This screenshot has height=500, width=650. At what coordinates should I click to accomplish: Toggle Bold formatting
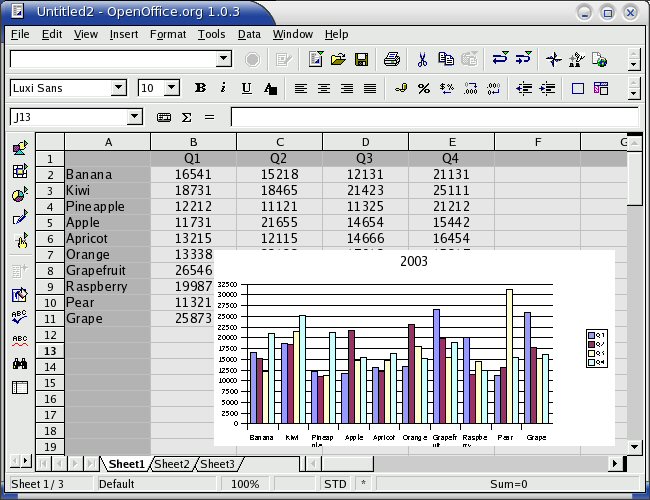[x=201, y=88]
